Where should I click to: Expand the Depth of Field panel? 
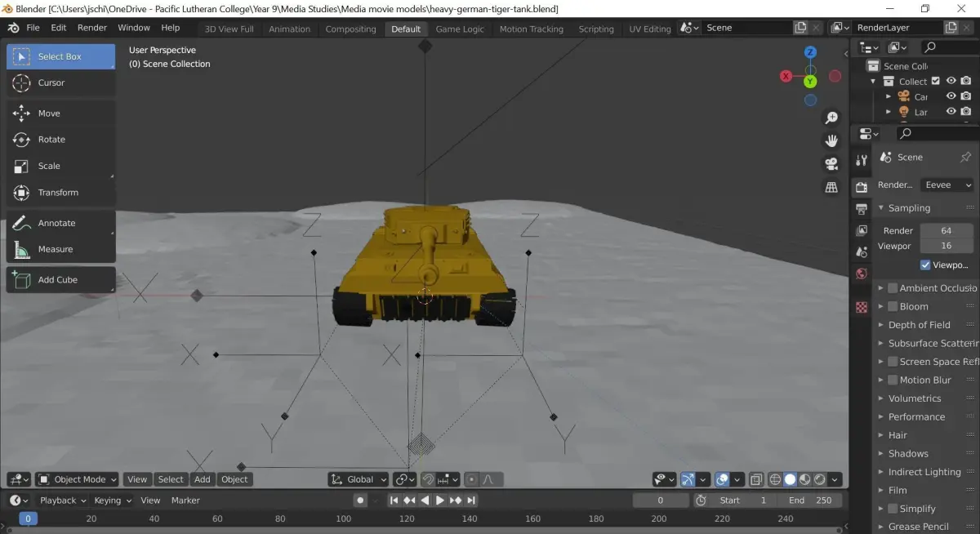(881, 325)
